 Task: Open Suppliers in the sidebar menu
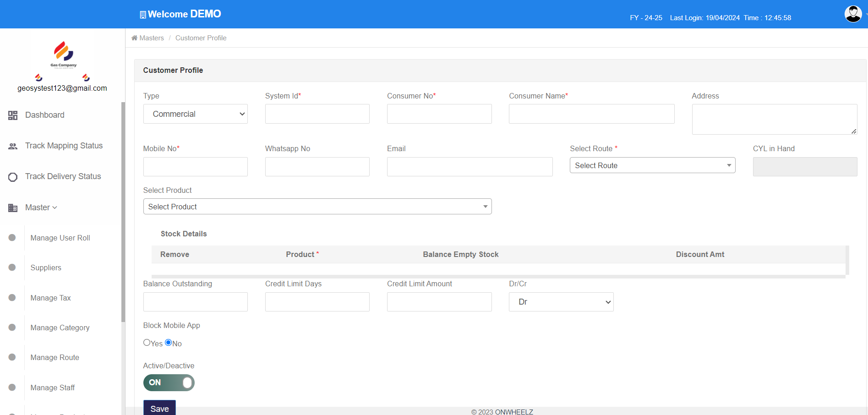click(46, 268)
